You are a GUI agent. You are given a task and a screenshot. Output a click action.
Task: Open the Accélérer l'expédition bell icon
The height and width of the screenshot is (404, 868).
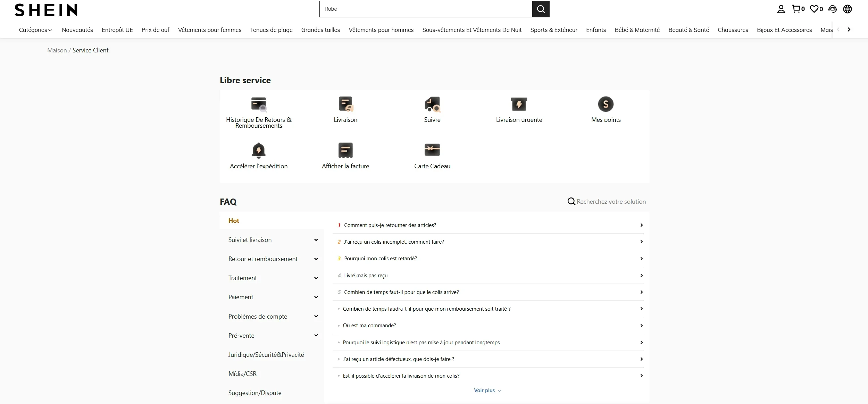259,150
